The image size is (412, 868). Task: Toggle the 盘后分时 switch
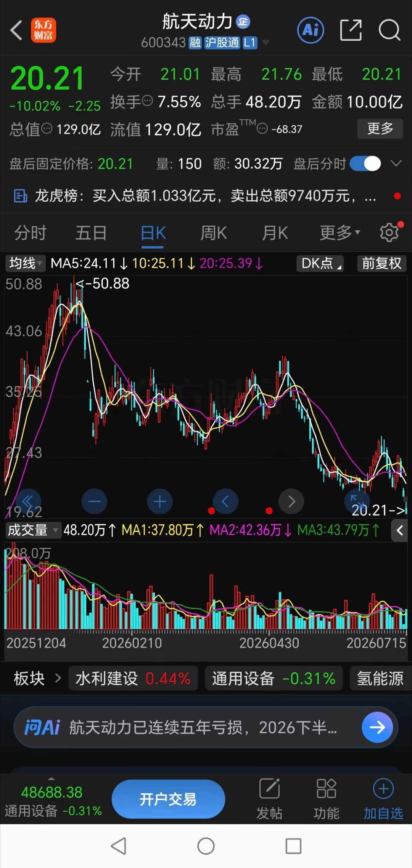pos(365,164)
